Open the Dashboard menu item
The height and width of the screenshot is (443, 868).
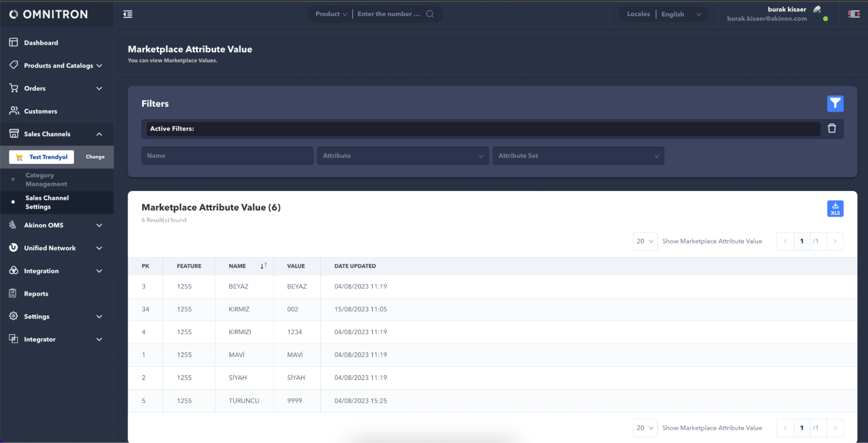tap(41, 43)
